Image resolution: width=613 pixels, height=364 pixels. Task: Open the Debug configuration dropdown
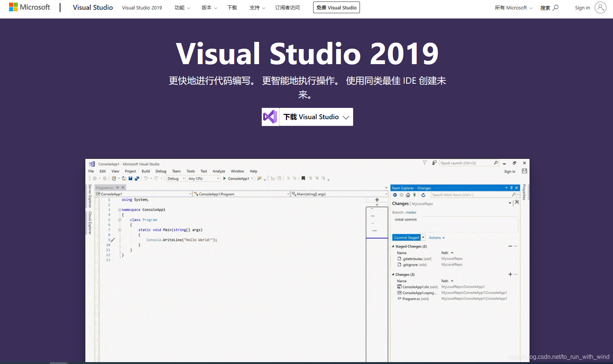point(176,178)
